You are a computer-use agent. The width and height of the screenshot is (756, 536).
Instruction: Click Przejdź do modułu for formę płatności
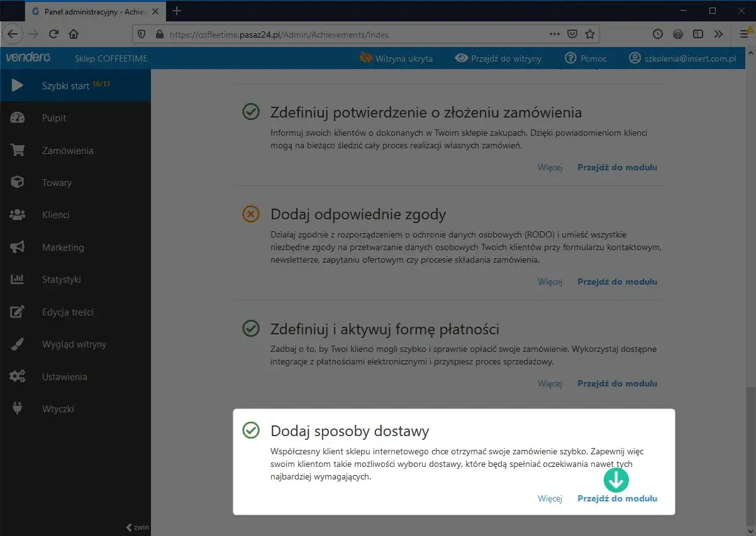[617, 383]
